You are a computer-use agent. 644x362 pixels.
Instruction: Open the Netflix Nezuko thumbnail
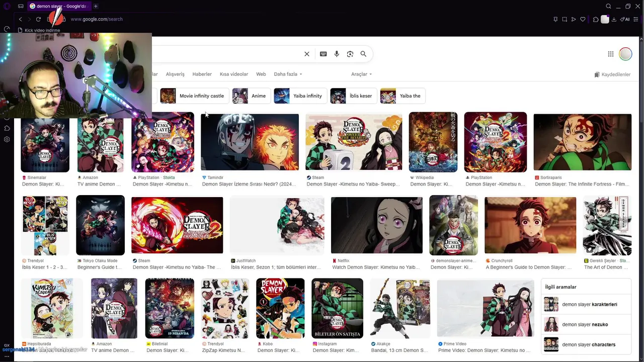coord(377,226)
